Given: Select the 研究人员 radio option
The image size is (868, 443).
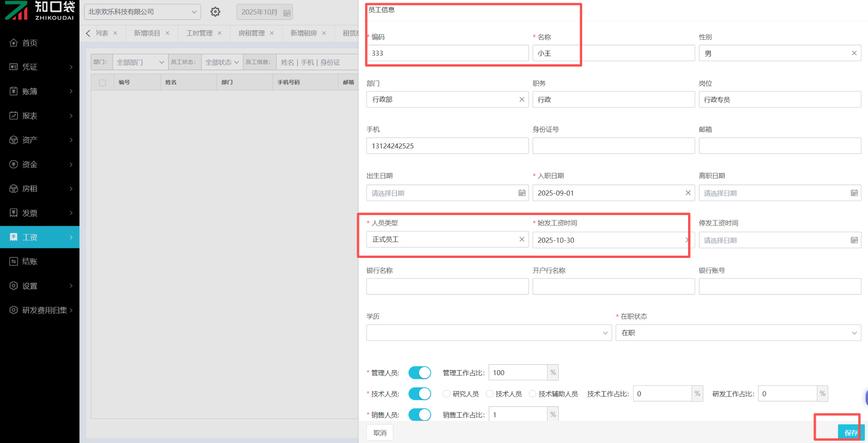Looking at the screenshot, I should [x=447, y=394].
